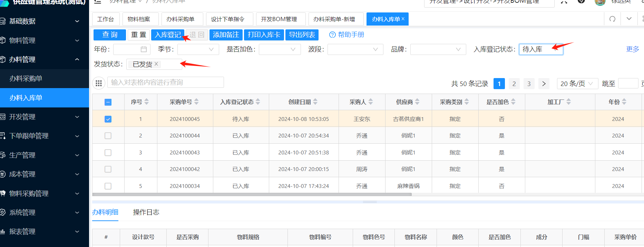The image size is (644, 247).
Task: Click the help manual question icon
Action: coord(332,35)
